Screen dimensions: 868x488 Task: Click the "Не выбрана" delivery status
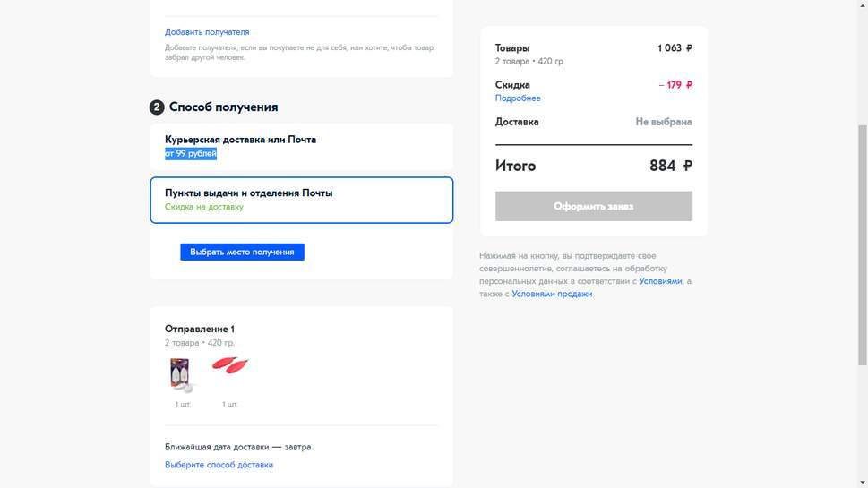pos(663,122)
